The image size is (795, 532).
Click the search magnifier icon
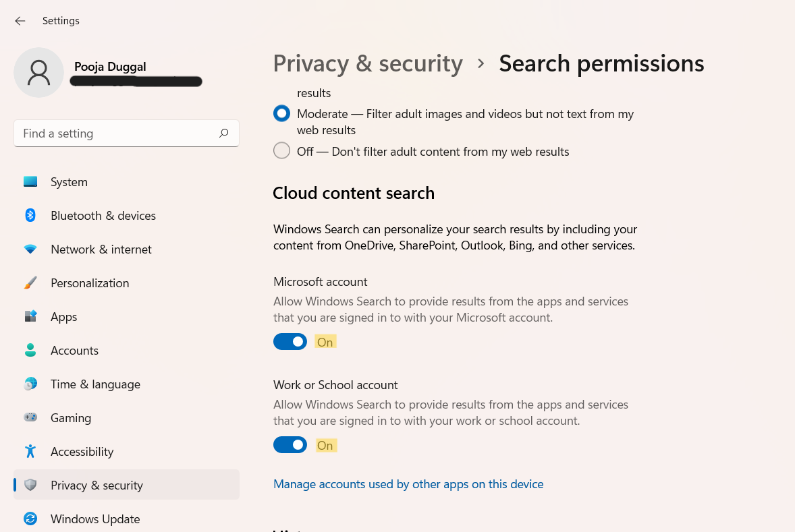coord(224,134)
